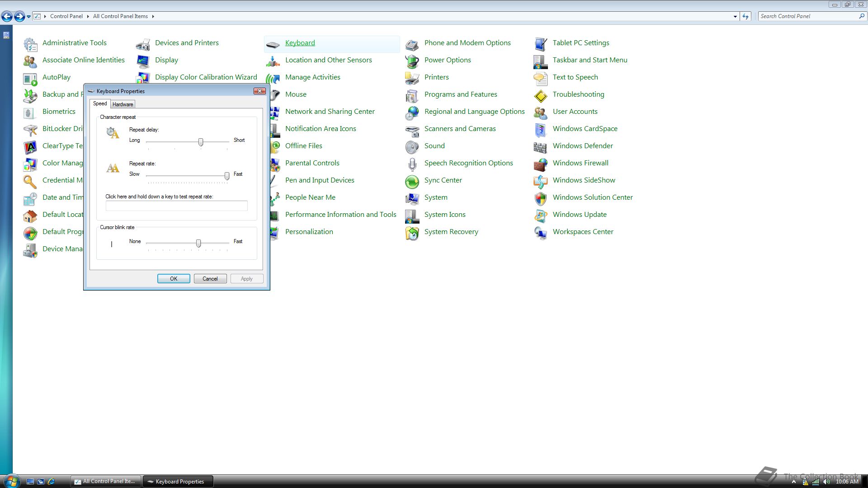868x488 pixels.
Task: Open recent pages dropdown beside navigation arrows
Action: [28, 17]
